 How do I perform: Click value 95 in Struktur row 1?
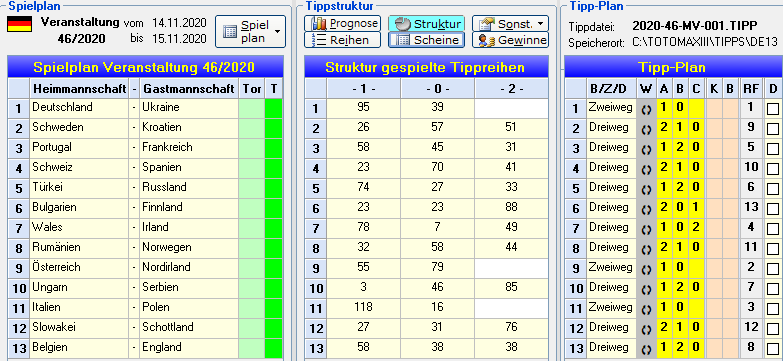[364, 108]
